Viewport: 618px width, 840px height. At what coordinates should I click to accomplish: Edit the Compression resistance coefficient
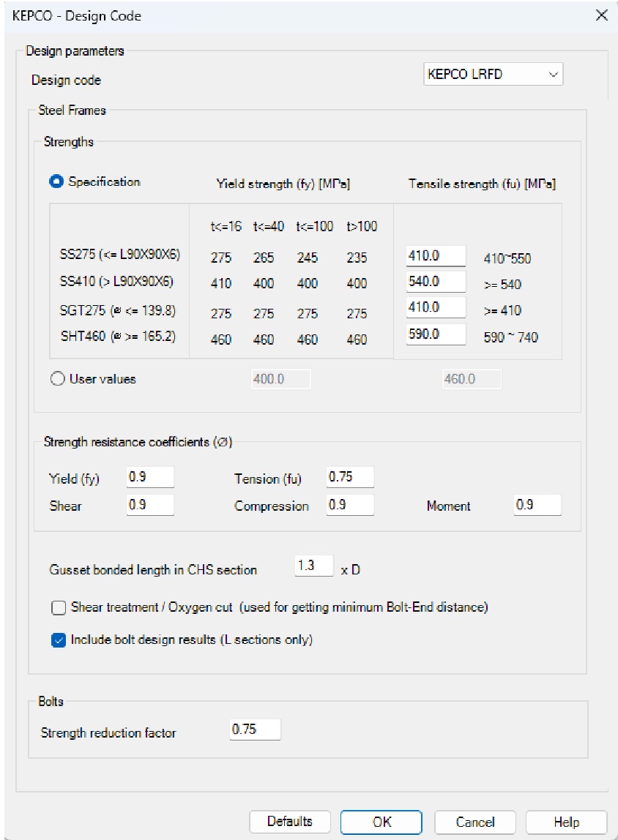349,505
